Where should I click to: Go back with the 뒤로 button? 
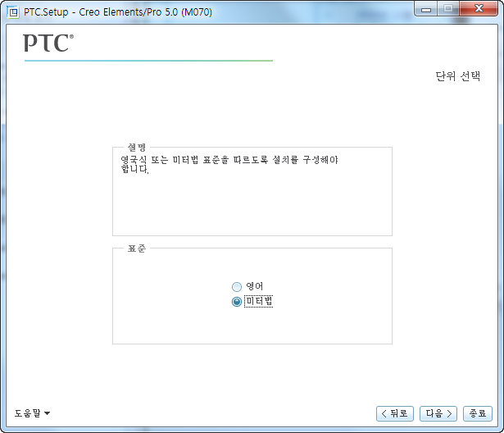click(395, 413)
